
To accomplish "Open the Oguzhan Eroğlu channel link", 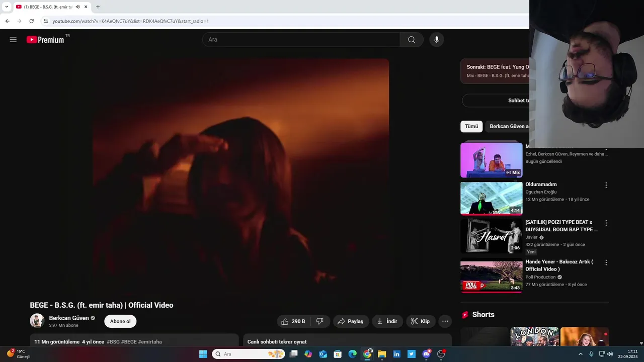I will (541, 192).
